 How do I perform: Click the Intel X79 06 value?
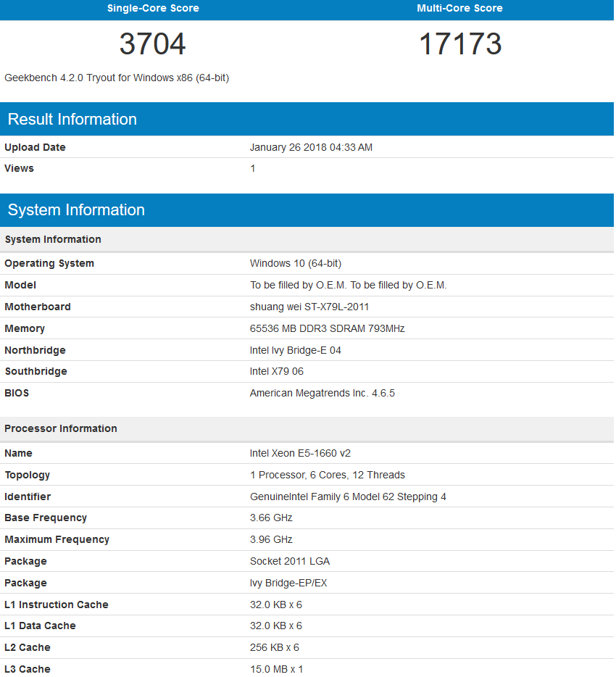click(277, 371)
